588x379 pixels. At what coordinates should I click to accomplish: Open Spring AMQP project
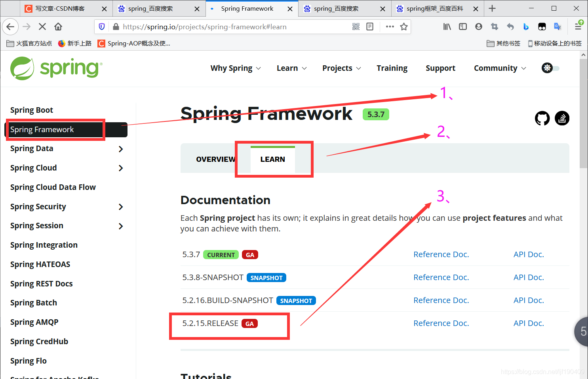34,322
